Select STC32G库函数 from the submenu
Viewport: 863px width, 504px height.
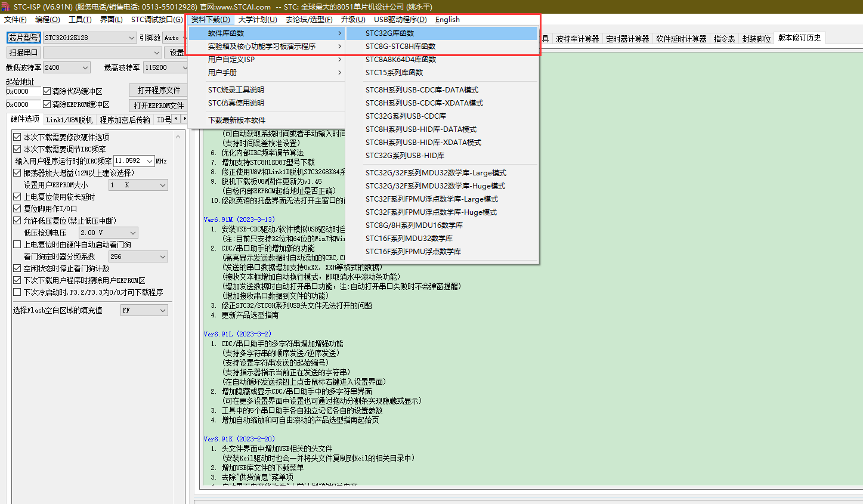(442, 33)
